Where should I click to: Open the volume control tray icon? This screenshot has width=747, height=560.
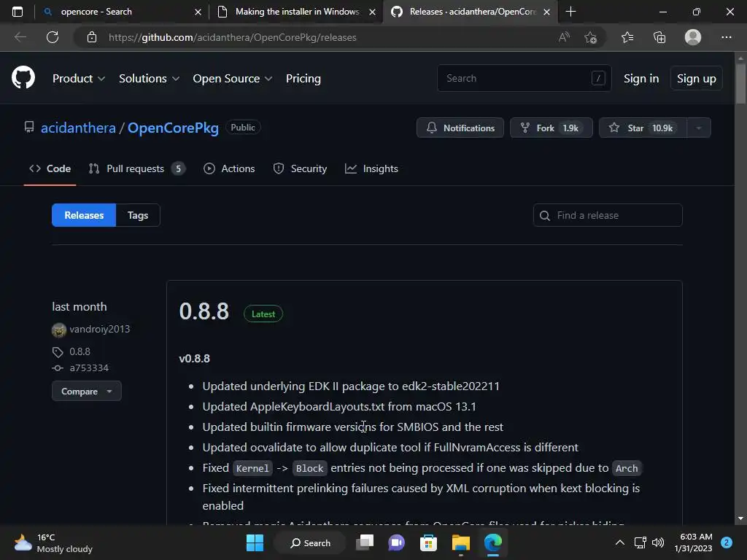[658, 542]
